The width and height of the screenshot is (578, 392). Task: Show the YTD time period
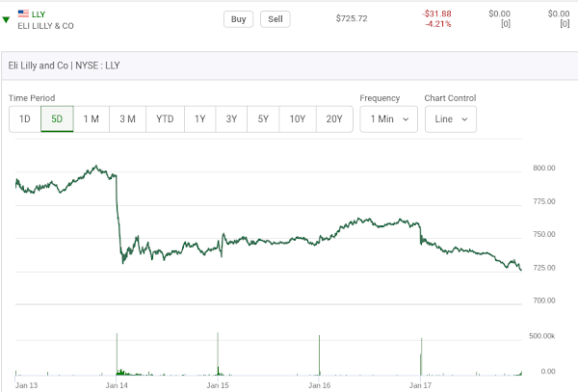coord(165,119)
